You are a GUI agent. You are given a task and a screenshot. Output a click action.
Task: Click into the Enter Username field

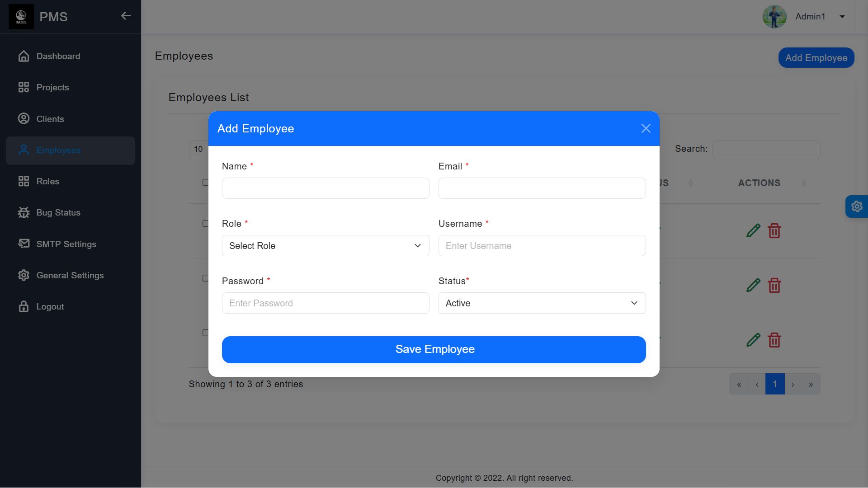tap(542, 246)
